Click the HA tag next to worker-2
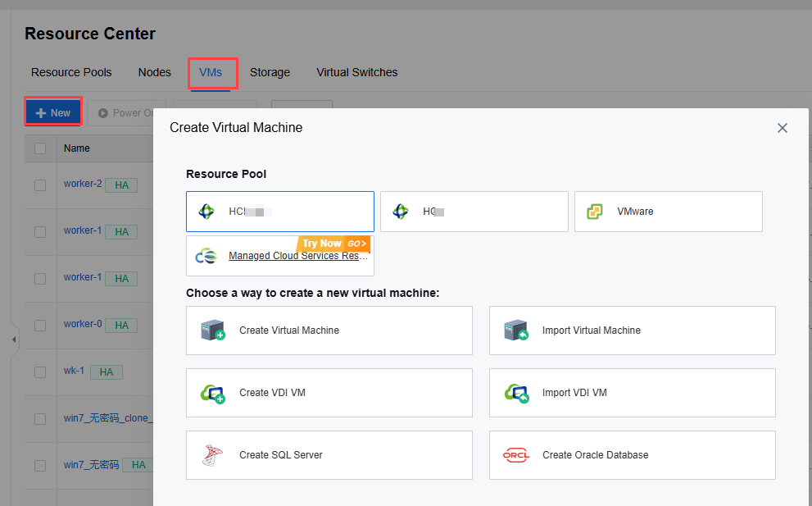This screenshot has width=812, height=506. click(x=122, y=185)
